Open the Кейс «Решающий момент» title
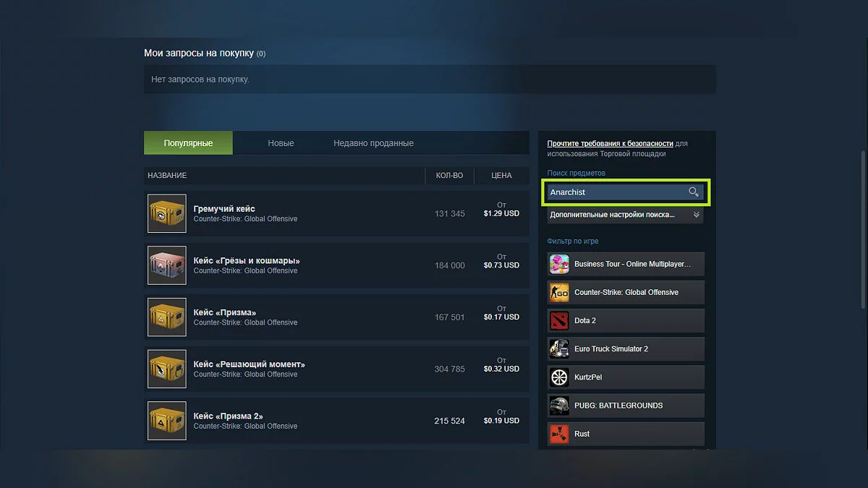The width and height of the screenshot is (868, 488). [250, 364]
